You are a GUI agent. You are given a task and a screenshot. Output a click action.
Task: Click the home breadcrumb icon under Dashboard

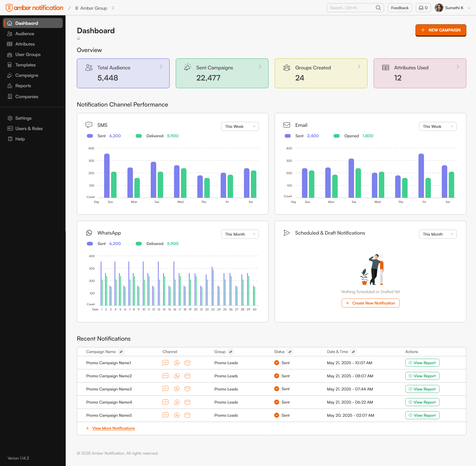(x=79, y=38)
